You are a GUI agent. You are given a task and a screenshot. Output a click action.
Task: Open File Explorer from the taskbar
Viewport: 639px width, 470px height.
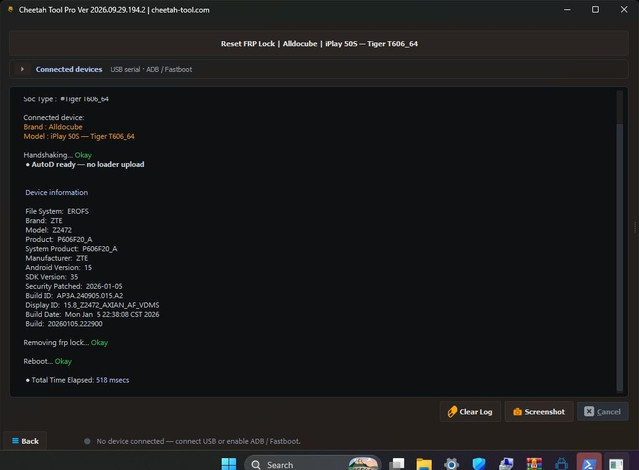pos(424,464)
